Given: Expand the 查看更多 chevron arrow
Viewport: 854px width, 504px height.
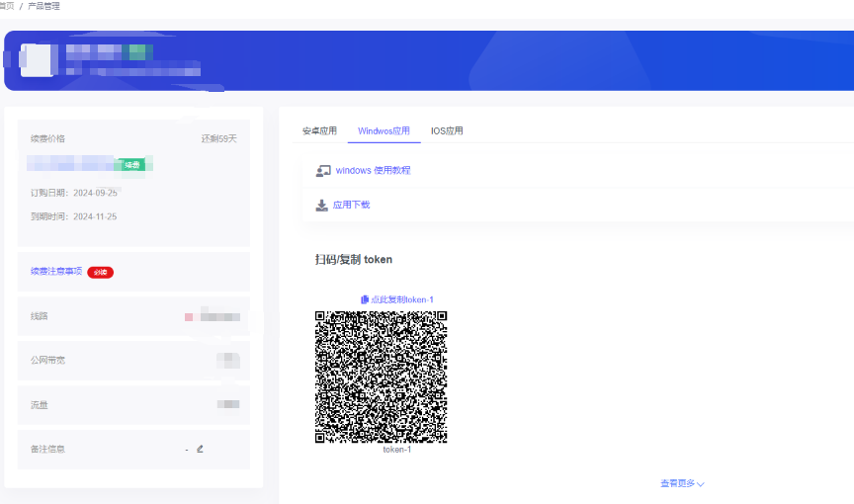Looking at the screenshot, I should [x=701, y=484].
